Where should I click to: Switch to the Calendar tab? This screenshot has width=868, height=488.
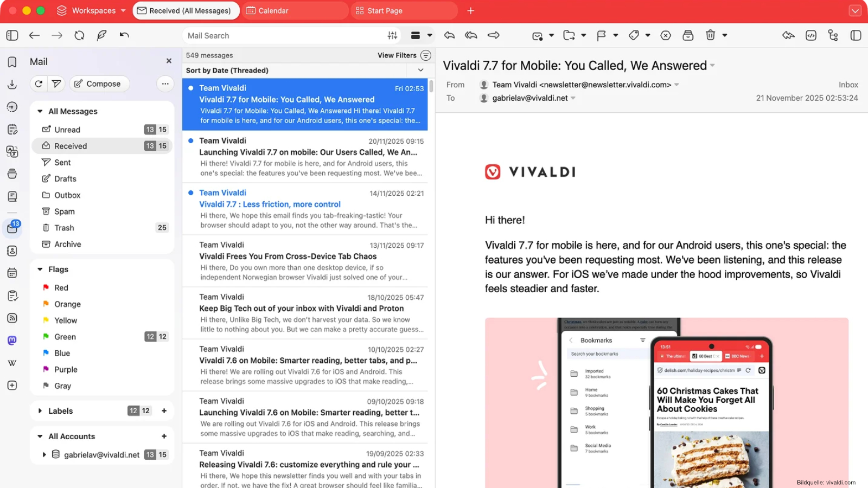(x=295, y=10)
